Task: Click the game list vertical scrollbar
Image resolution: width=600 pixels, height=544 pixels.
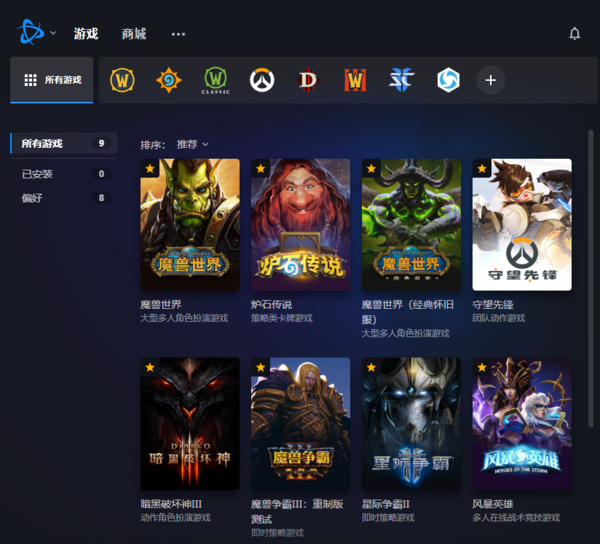Action: point(591,279)
